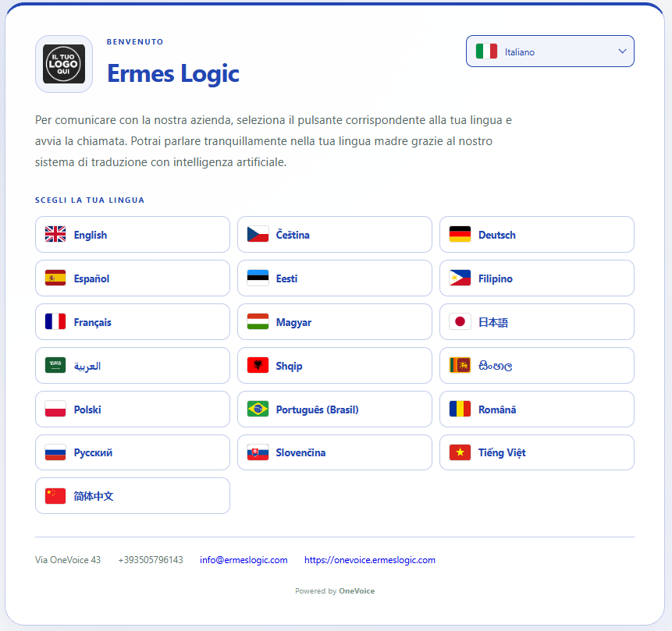Click the UK flag icon for English
672x631 pixels.
[x=55, y=234]
